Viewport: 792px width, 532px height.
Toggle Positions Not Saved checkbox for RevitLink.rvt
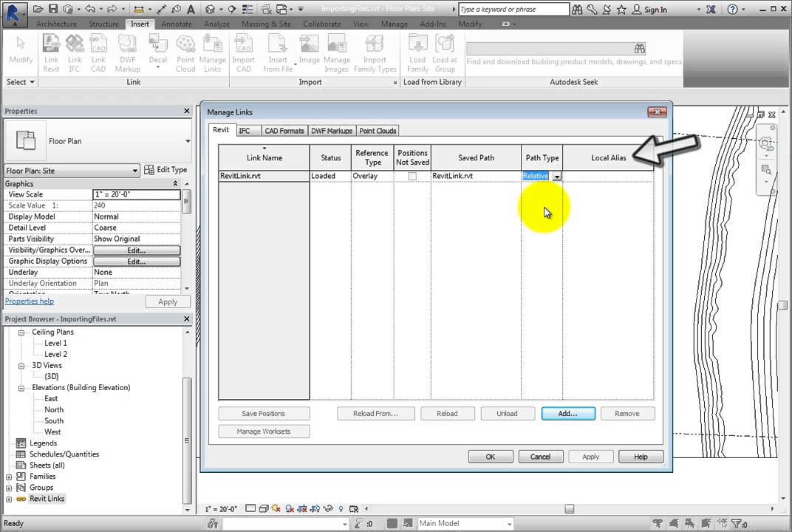tap(412, 176)
